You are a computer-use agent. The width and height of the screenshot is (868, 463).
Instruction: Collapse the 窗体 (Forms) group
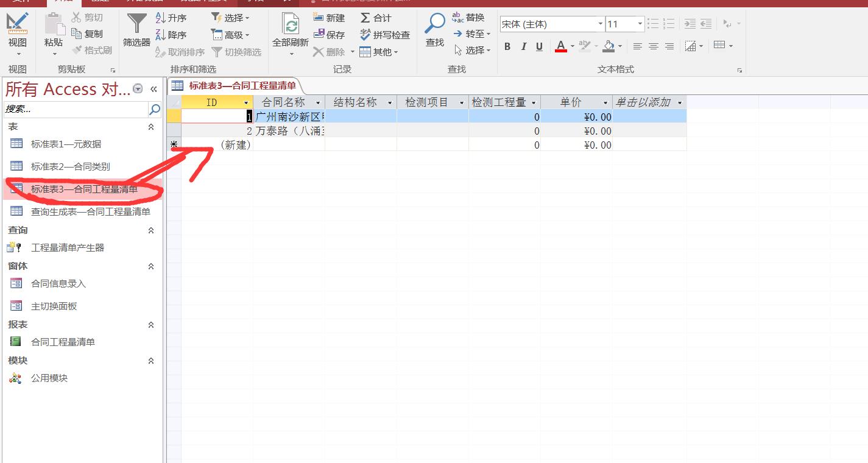[151, 266]
